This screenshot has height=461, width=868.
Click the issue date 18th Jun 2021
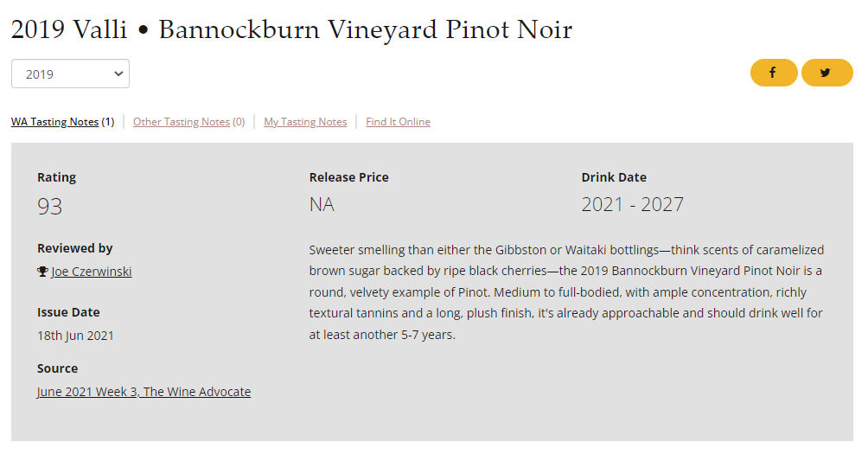(x=75, y=336)
